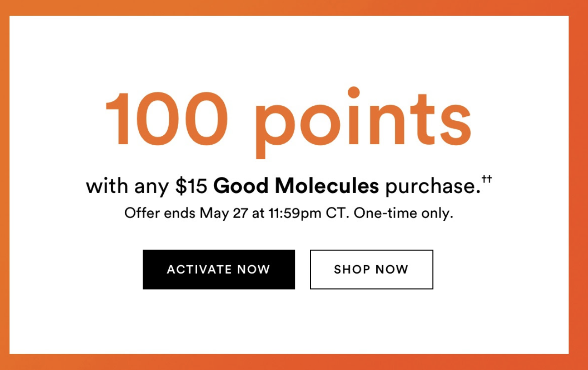Click the word "points" in the headline
The height and width of the screenshot is (370, 588).
pos(363,122)
